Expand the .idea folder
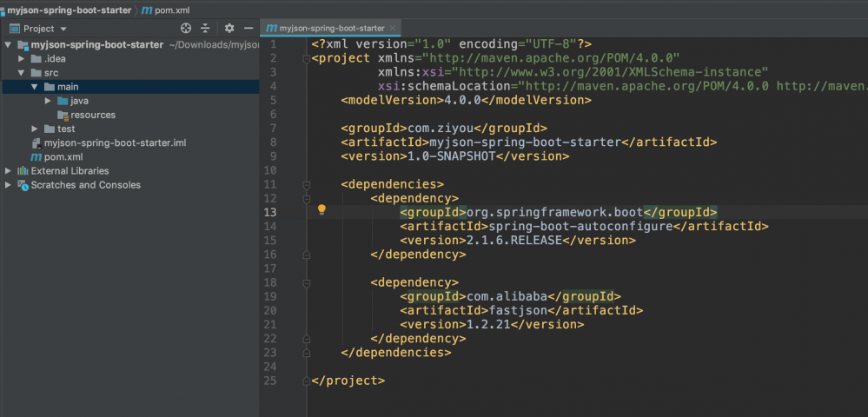Viewport: 868px width, 417px height. 22,58
